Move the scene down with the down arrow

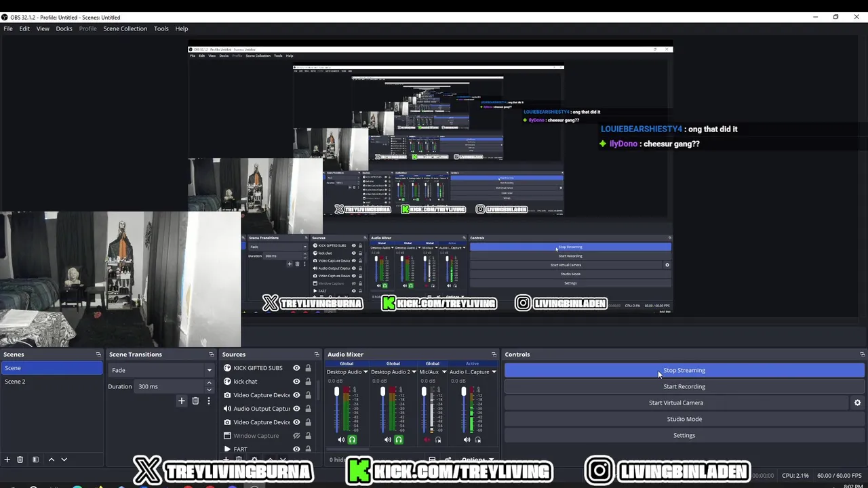click(64, 460)
